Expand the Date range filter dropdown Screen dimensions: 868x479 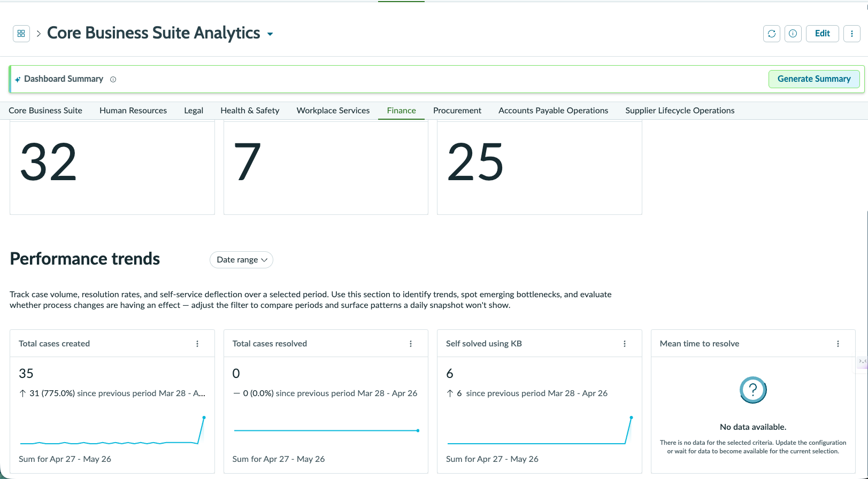[241, 260]
